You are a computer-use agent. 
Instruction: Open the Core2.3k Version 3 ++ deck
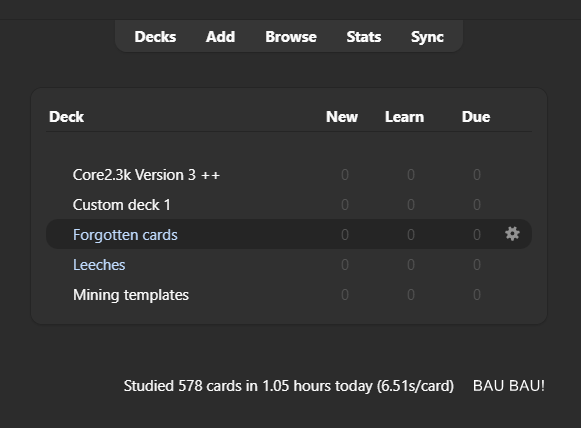(146, 175)
